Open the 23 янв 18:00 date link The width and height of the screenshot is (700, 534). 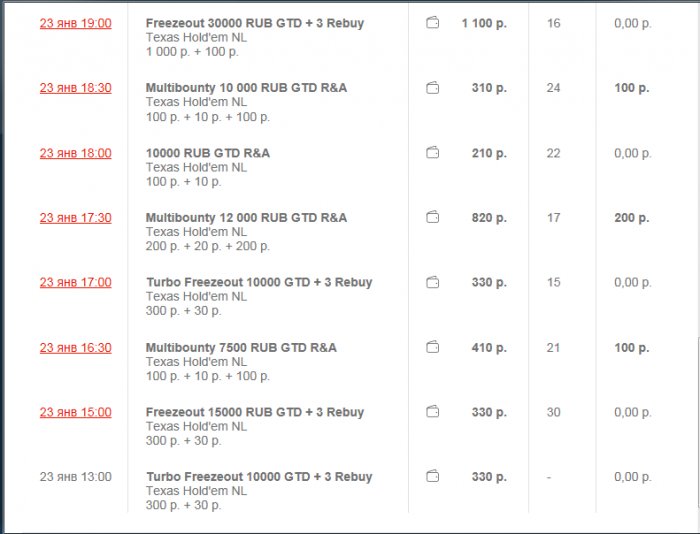click(x=76, y=153)
